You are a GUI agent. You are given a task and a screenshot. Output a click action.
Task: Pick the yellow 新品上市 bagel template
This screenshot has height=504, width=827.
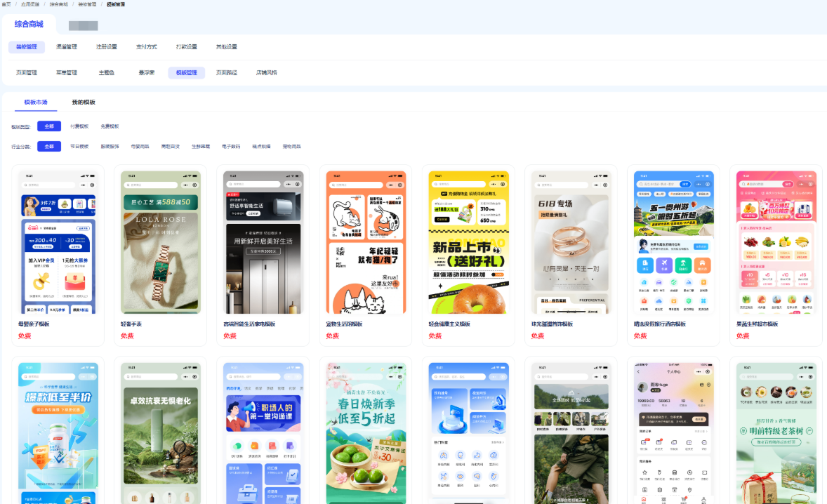click(x=468, y=242)
